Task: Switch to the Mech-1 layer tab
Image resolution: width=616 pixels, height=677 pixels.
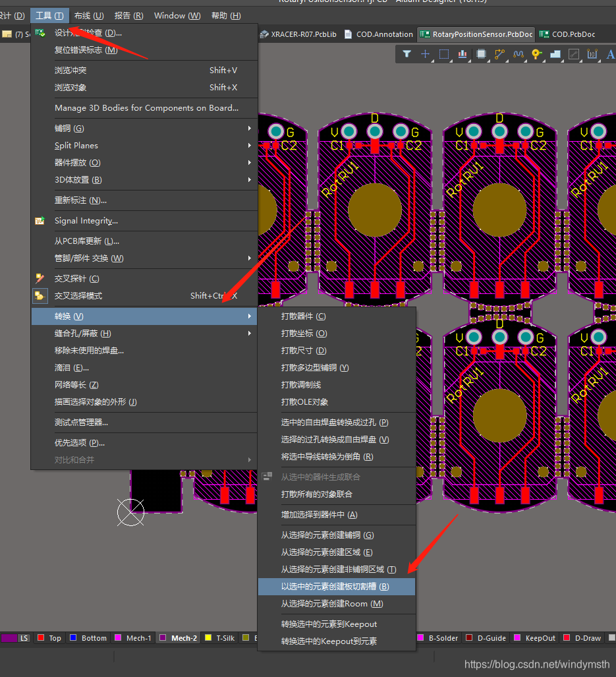Action: [133, 637]
